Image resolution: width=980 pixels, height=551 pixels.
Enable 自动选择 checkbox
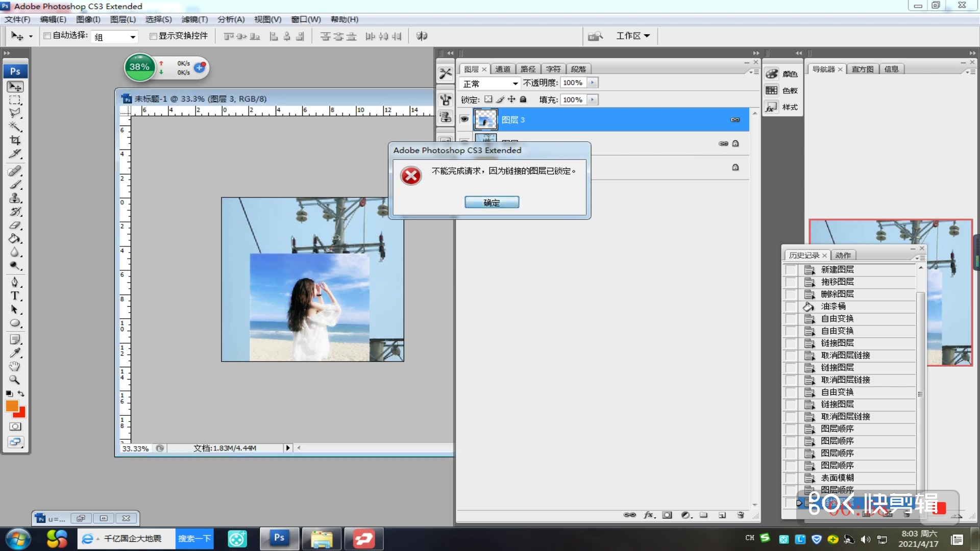pos(46,36)
